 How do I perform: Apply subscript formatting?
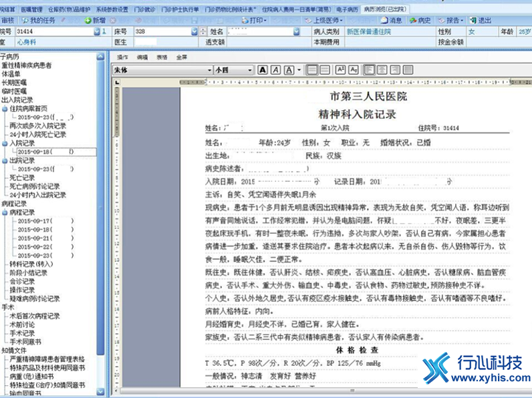point(353,70)
